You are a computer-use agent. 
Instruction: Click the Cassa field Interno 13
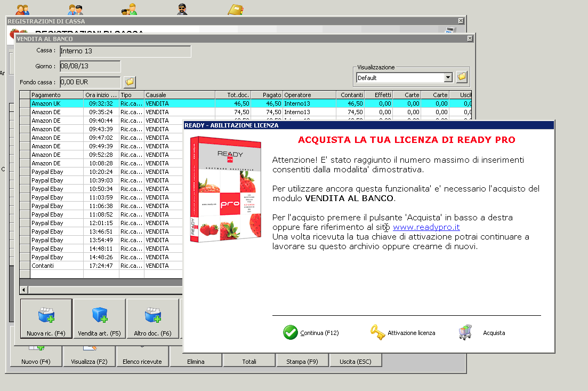[x=125, y=51]
